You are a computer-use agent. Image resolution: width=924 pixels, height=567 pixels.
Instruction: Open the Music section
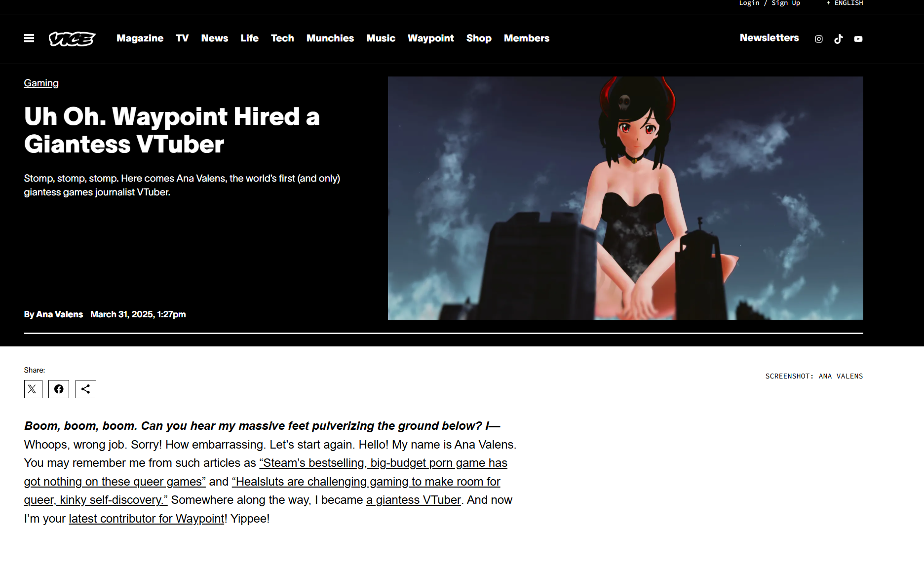pyautogui.click(x=381, y=38)
